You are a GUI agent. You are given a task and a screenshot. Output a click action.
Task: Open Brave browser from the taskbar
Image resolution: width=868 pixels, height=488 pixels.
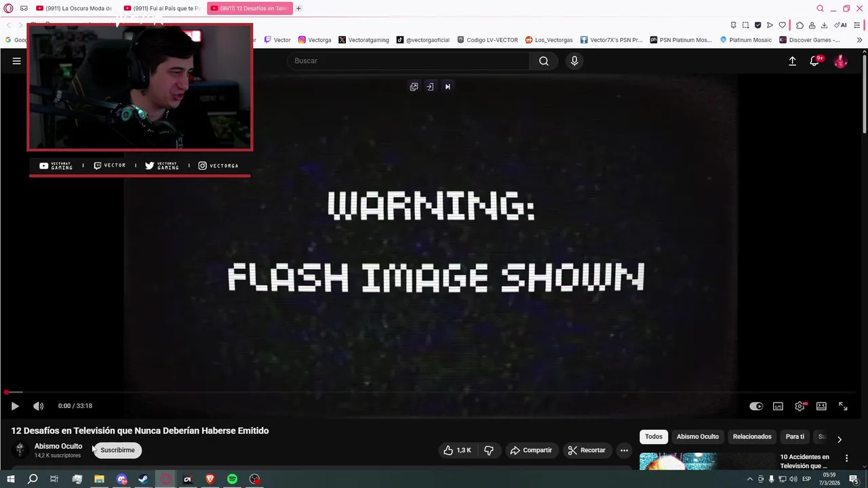pyautogui.click(x=210, y=479)
